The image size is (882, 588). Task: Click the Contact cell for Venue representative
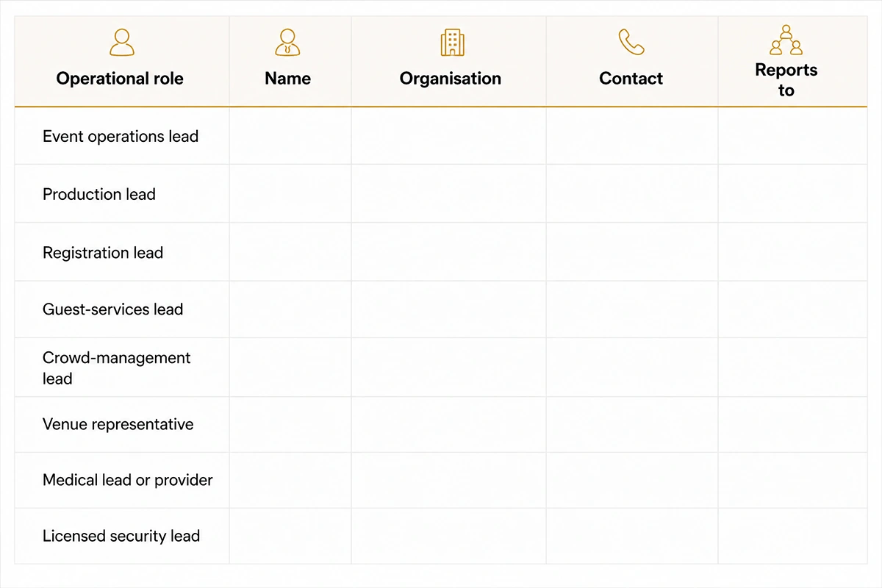pyautogui.click(x=632, y=425)
